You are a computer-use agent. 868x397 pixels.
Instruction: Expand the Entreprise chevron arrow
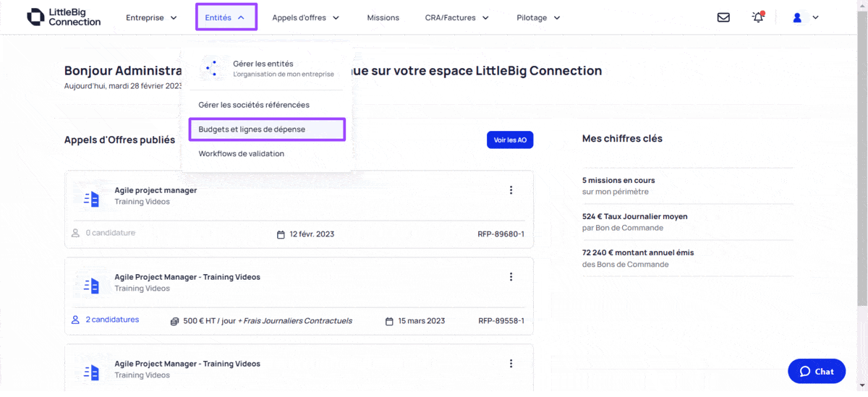click(174, 18)
